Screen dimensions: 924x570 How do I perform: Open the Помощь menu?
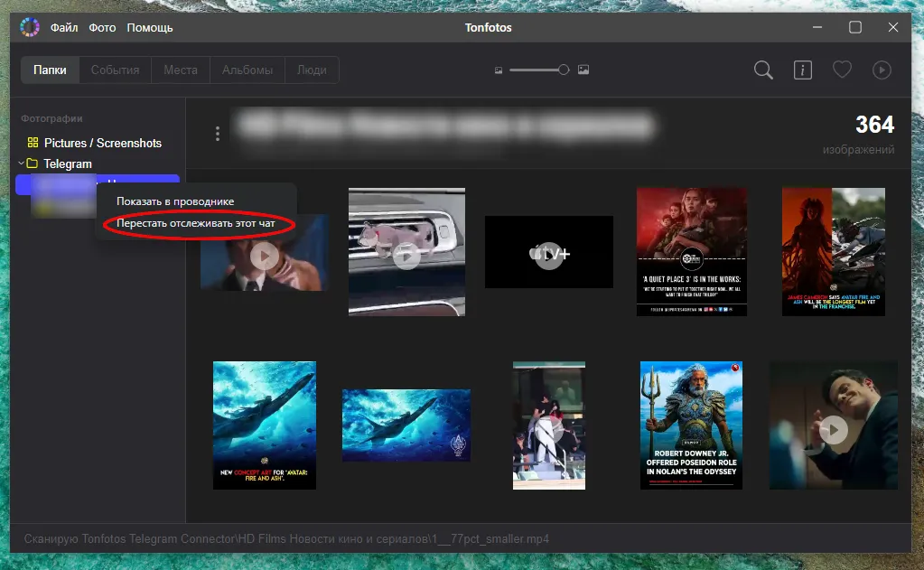[x=150, y=27]
